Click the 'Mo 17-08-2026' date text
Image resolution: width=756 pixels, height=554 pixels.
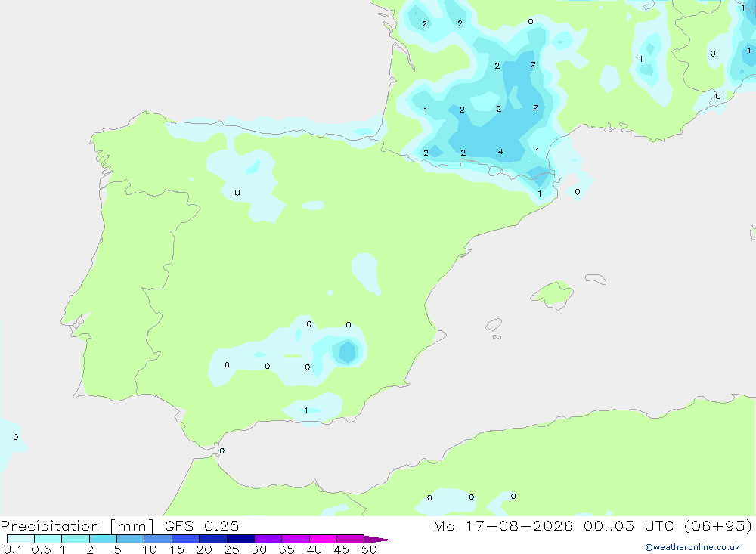click(503, 525)
